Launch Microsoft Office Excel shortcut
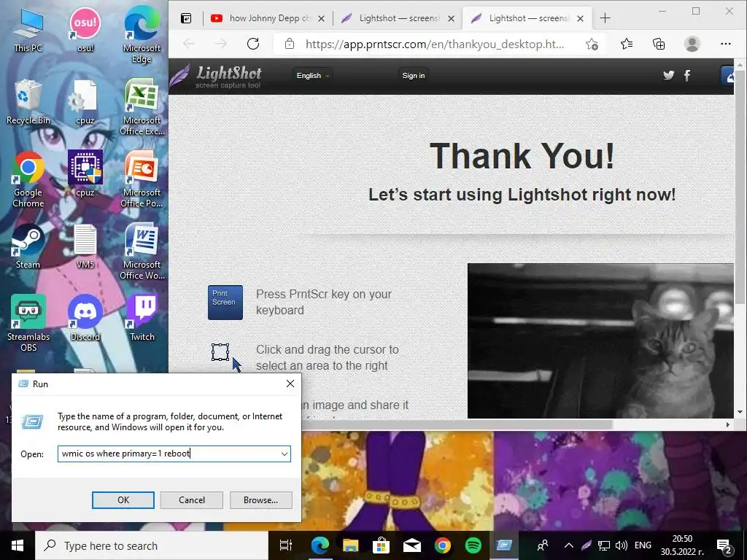The image size is (747, 560). point(142,107)
